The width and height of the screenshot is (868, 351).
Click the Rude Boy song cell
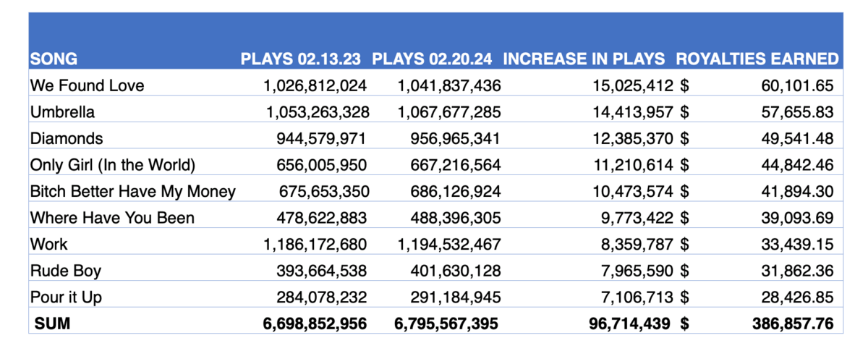pyautogui.click(x=65, y=271)
